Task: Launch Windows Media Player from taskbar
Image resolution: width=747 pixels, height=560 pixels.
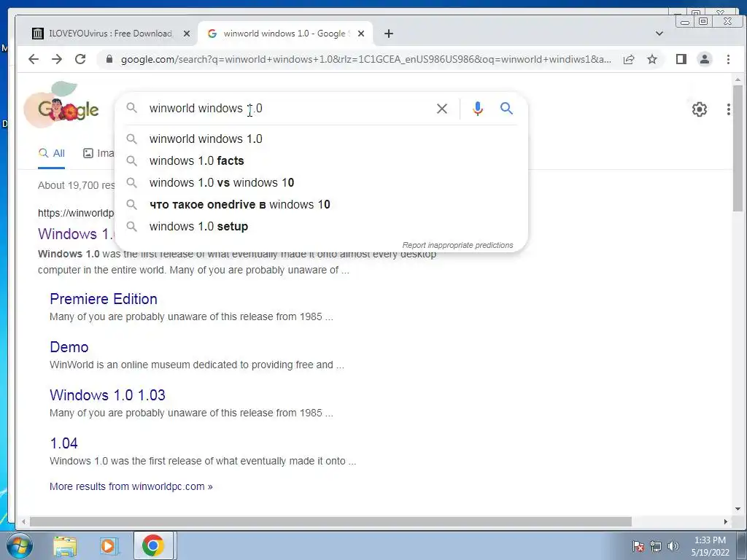Action: click(108, 546)
